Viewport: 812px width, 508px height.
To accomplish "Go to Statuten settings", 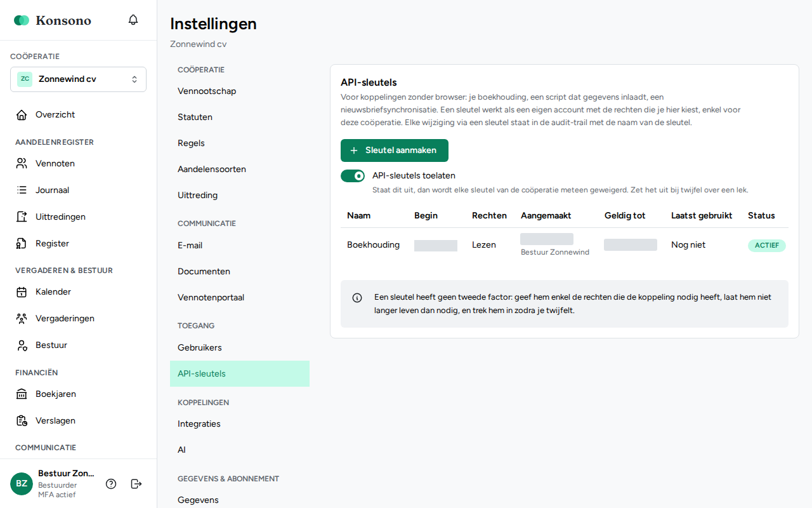I will pyautogui.click(x=240, y=117).
